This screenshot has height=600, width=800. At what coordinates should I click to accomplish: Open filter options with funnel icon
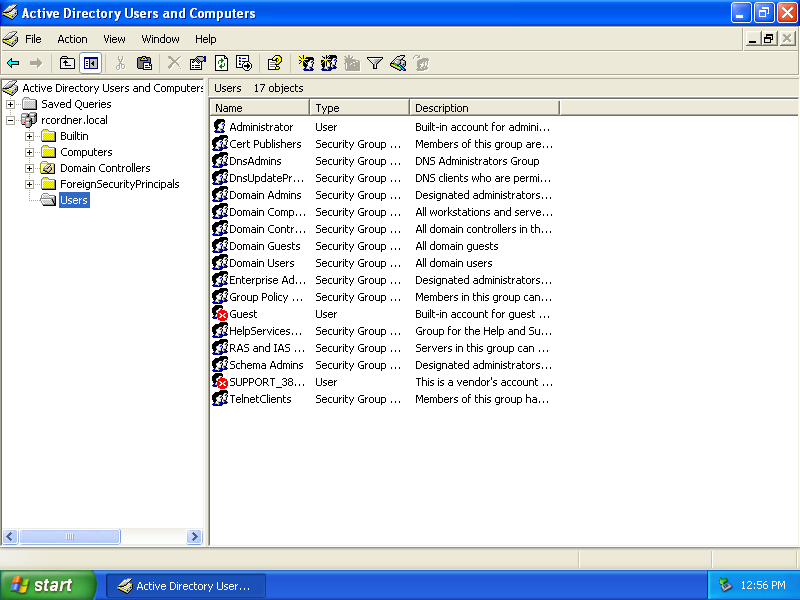[x=375, y=63]
